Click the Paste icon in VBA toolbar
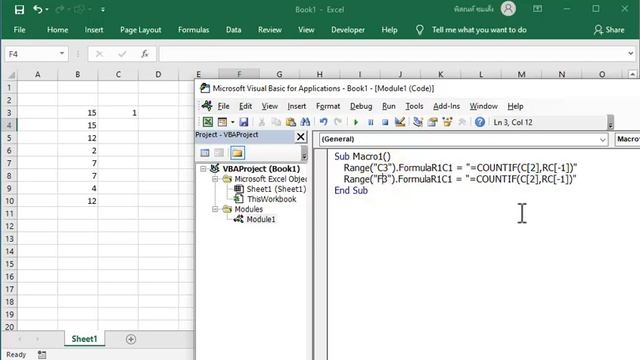Image resolution: width=640 pixels, height=360 pixels. click(x=291, y=122)
